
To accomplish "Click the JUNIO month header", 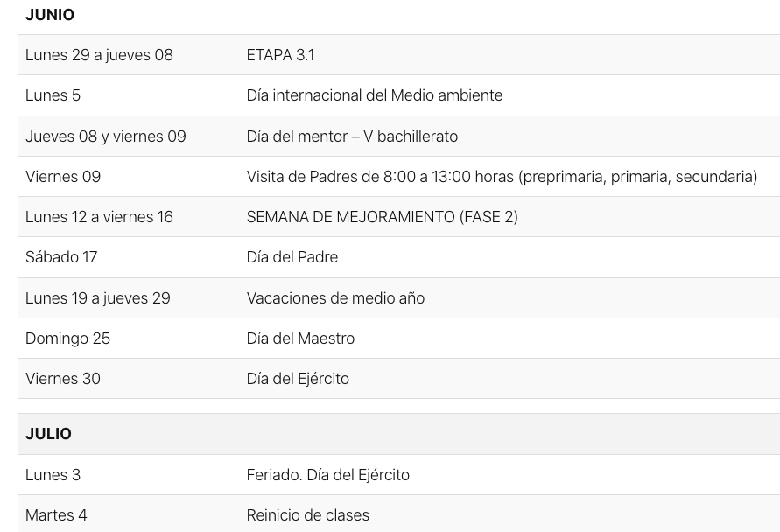I will coord(50,15).
